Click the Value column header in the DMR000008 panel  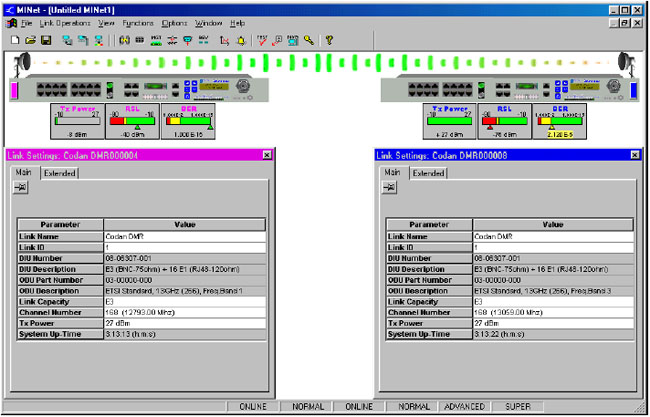(x=553, y=225)
